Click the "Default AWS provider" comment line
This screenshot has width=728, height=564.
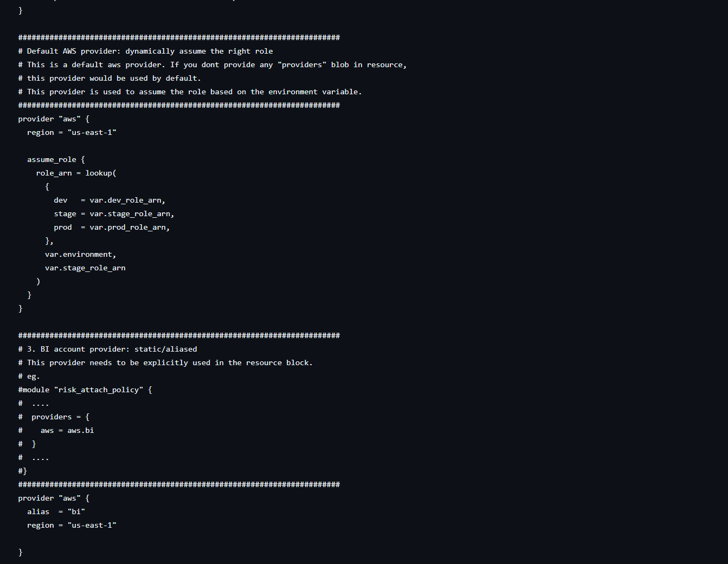tap(145, 51)
